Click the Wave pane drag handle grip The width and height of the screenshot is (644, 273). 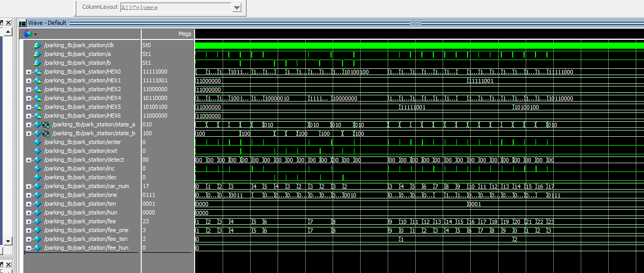(415, 23)
